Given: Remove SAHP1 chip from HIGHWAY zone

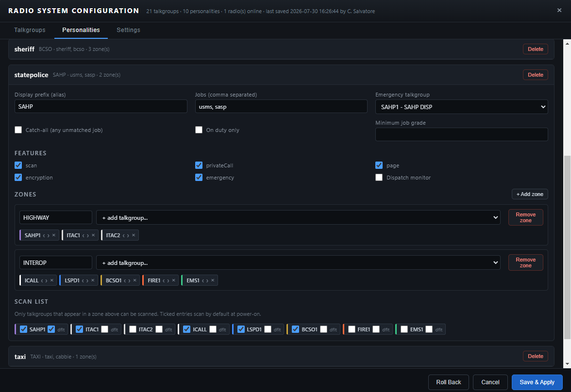Looking at the screenshot, I should coord(54,235).
